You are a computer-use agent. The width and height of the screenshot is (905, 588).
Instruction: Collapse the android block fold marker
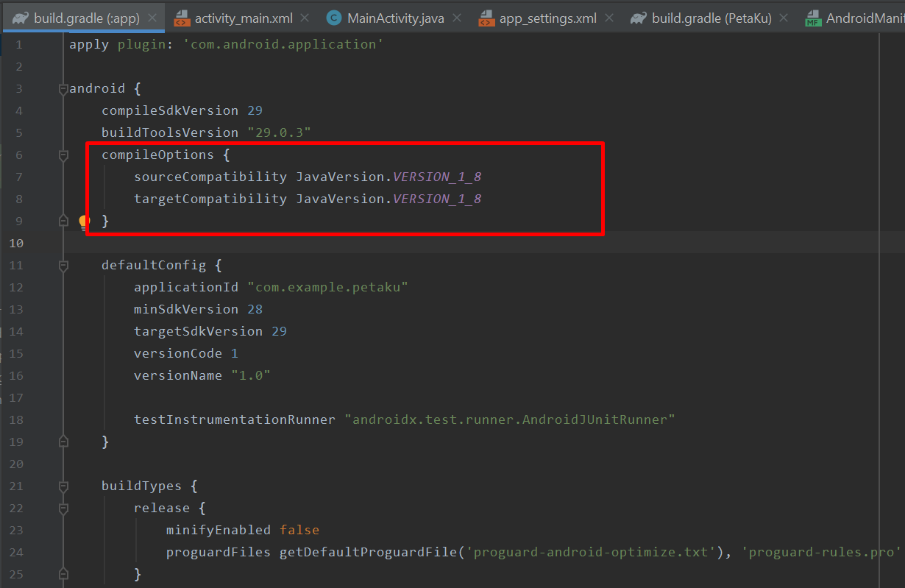click(x=63, y=89)
